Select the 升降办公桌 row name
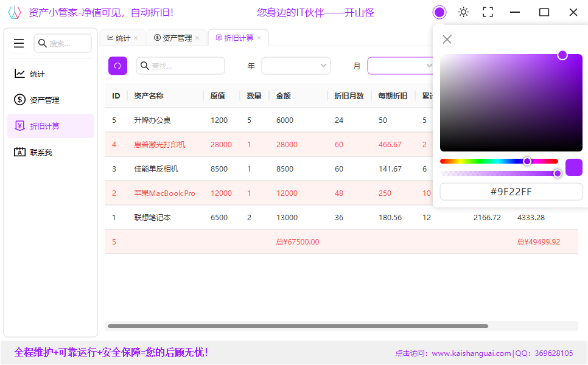The height and width of the screenshot is (365, 588). 152,120
